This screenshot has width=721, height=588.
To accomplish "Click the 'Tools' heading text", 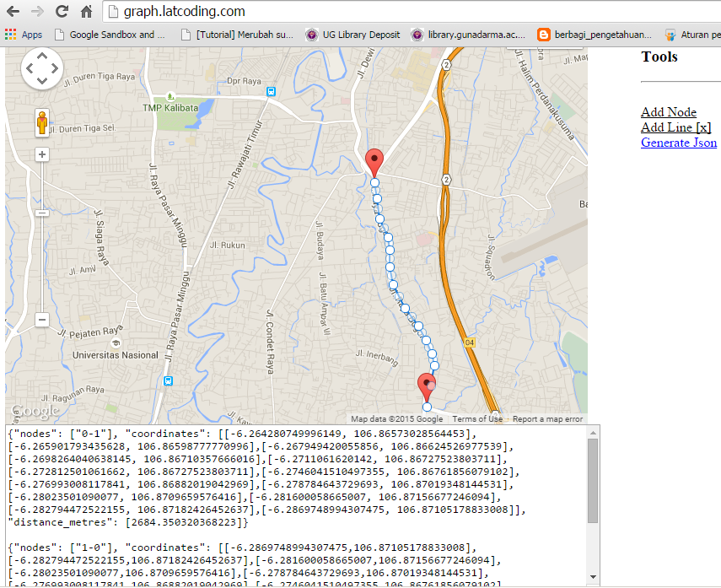I will tap(659, 57).
